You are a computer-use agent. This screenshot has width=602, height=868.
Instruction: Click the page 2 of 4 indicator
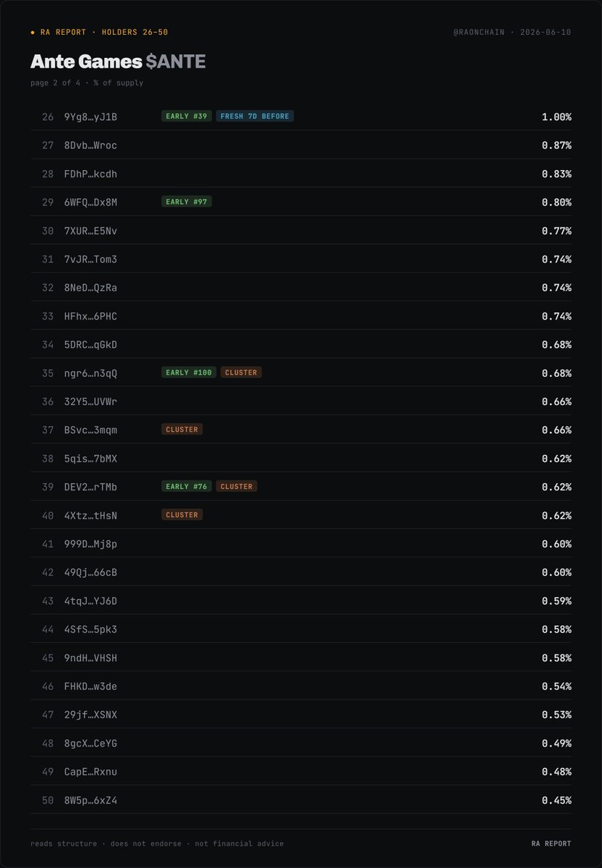pyautogui.click(x=58, y=82)
